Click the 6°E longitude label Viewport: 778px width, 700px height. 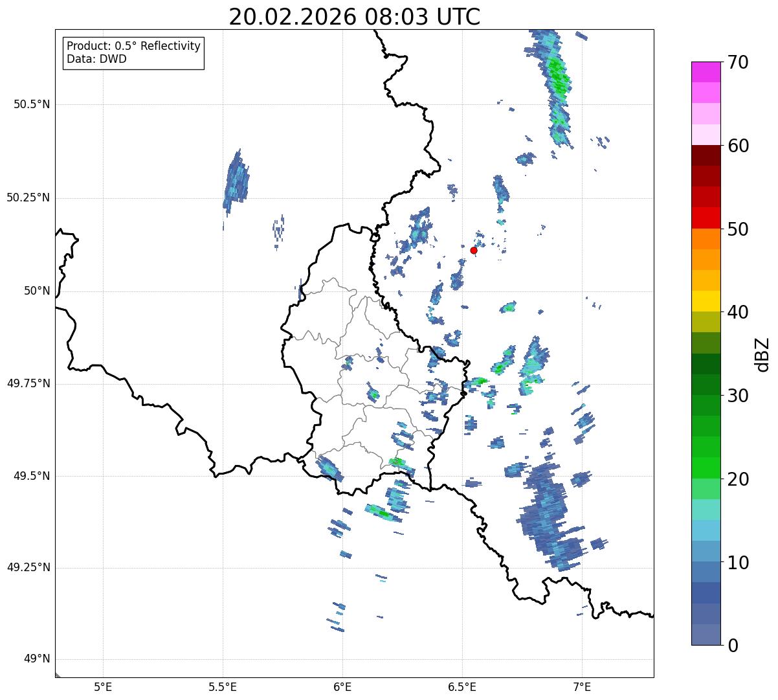pos(342,687)
